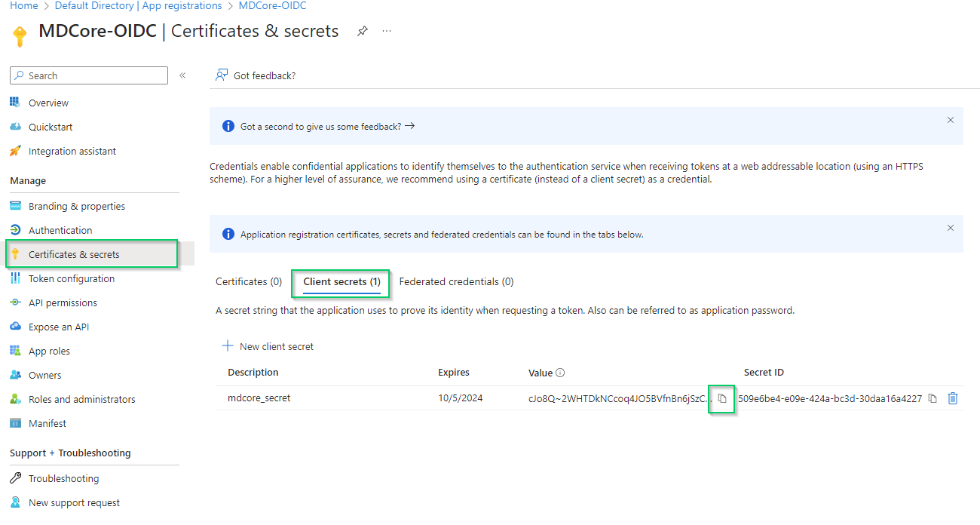Screen dimensions: 980x525
Task: Click the Value column info icon
Action: (560, 373)
